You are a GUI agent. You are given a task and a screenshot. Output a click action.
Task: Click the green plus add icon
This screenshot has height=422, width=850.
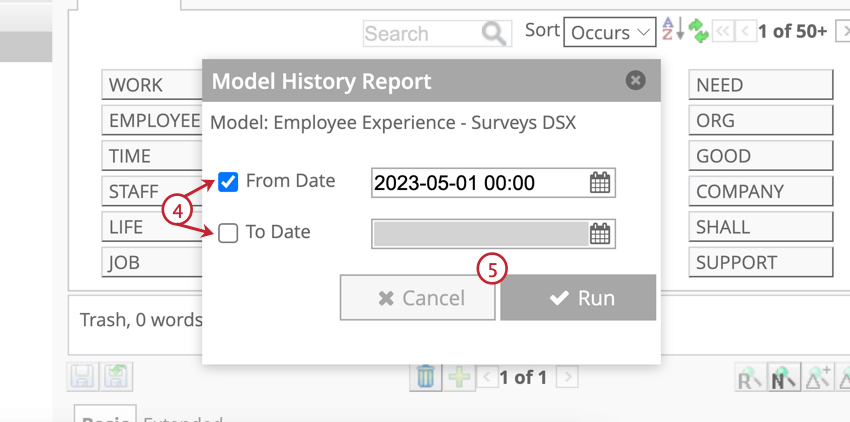coord(459,377)
